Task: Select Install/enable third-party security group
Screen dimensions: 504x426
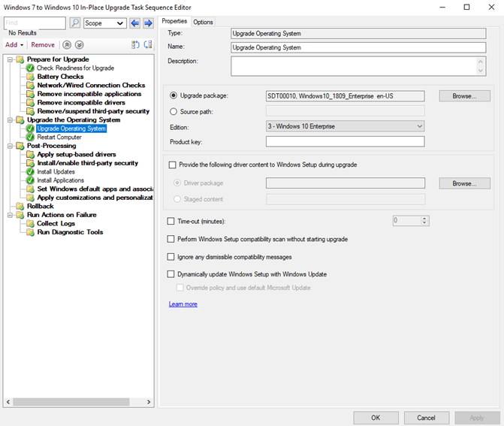Action: (87, 163)
